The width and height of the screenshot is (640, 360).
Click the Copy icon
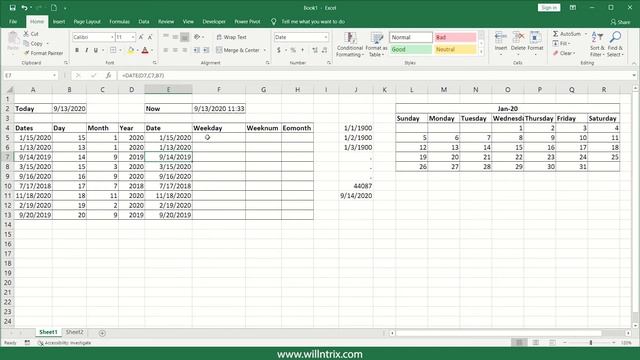click(x=26, y=43)
